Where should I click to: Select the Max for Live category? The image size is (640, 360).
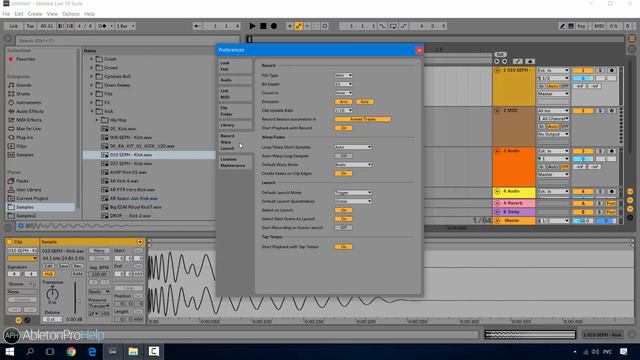29,129
